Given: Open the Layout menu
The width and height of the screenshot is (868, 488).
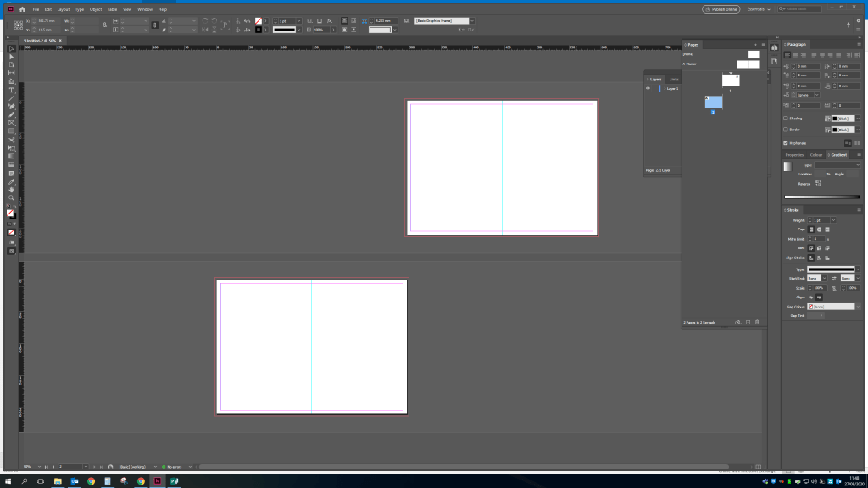Looking at the screenshot, I should (63, 9).
